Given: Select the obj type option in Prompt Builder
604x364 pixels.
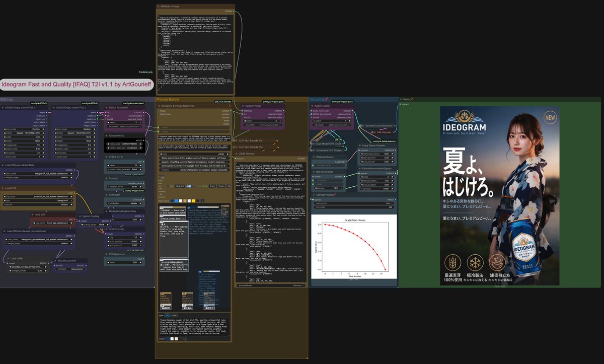Looking at the screenshot, I should (168, 315).
